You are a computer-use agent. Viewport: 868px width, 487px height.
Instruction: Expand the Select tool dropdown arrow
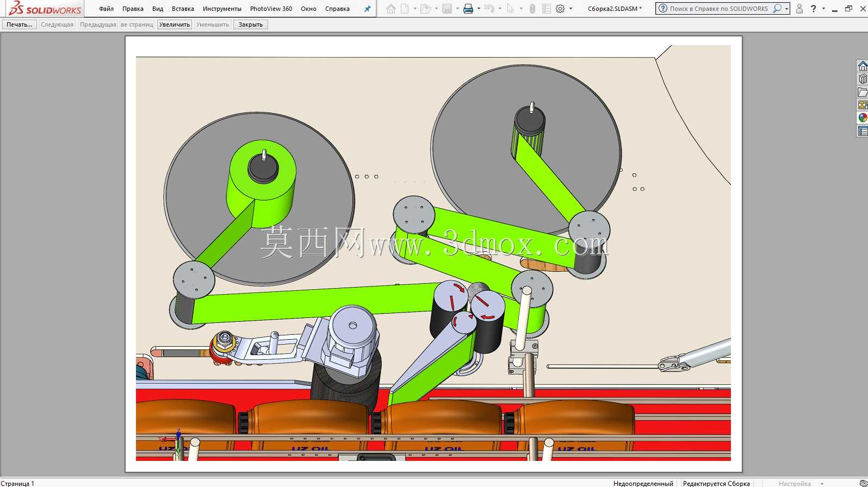click(521, 9)
